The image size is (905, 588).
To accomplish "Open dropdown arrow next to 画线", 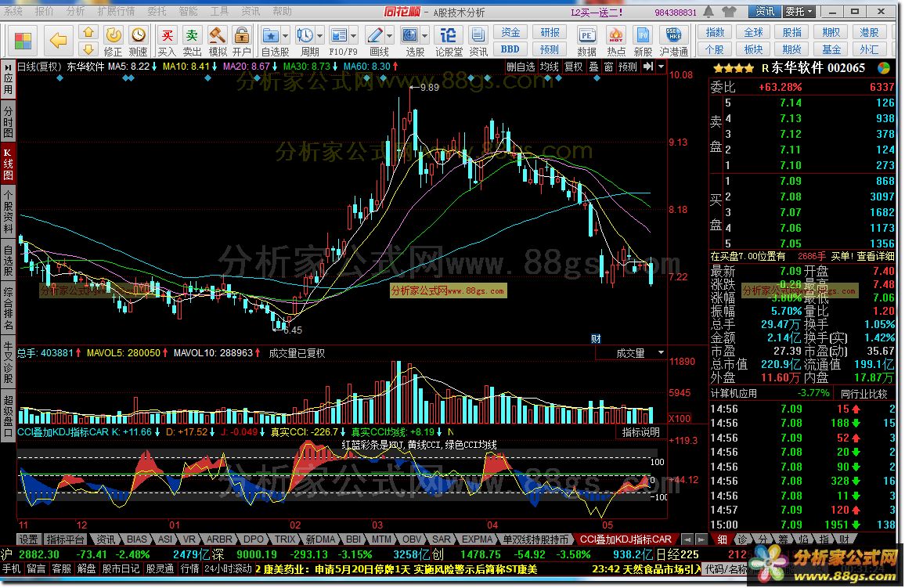I will click(389, 36).
